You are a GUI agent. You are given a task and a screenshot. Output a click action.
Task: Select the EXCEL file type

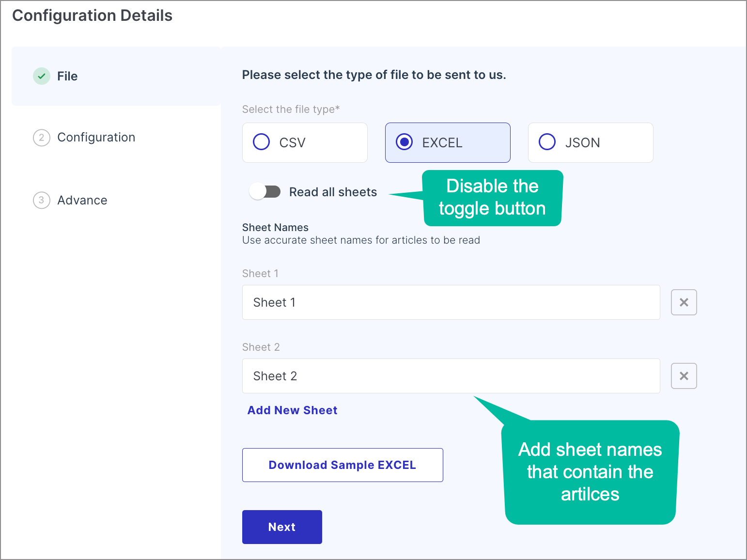448,142
